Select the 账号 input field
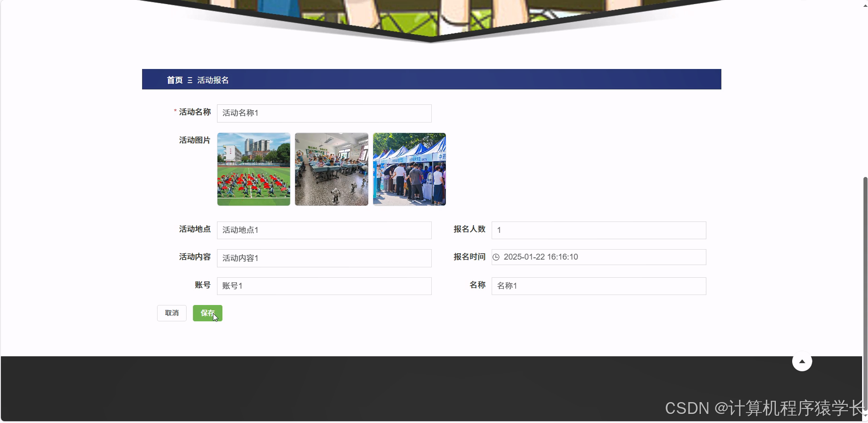Image resolution: width=868 pixels, height=423 pixels. [324, 285]
